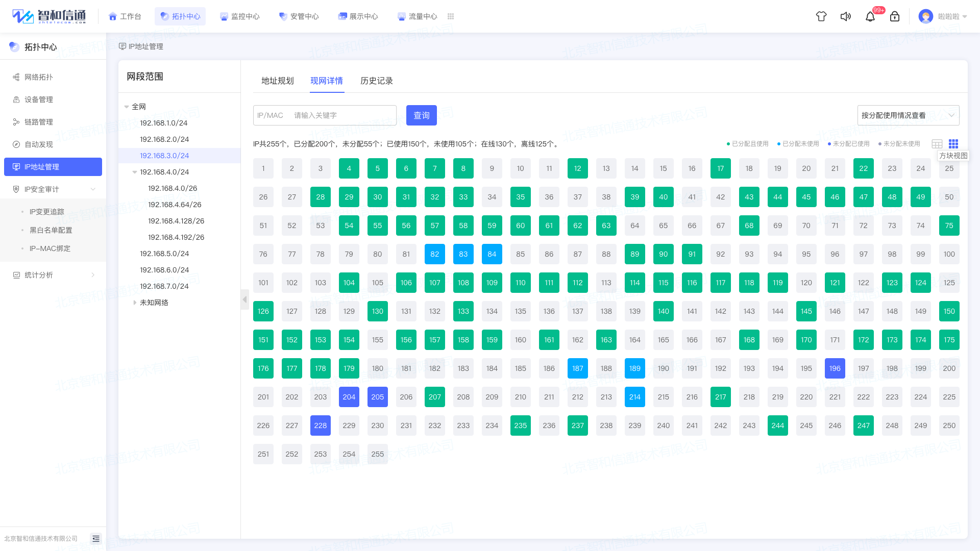Viewport: 980px width, 551px height.
Task: Open the notifications bell icon
Action: point(870,16)
